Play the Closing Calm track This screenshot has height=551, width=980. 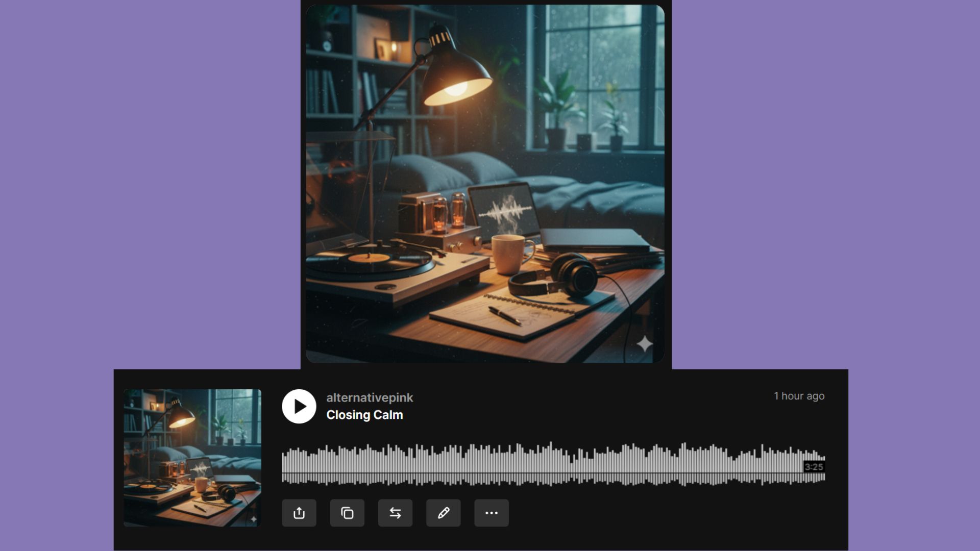click(299, 406)
